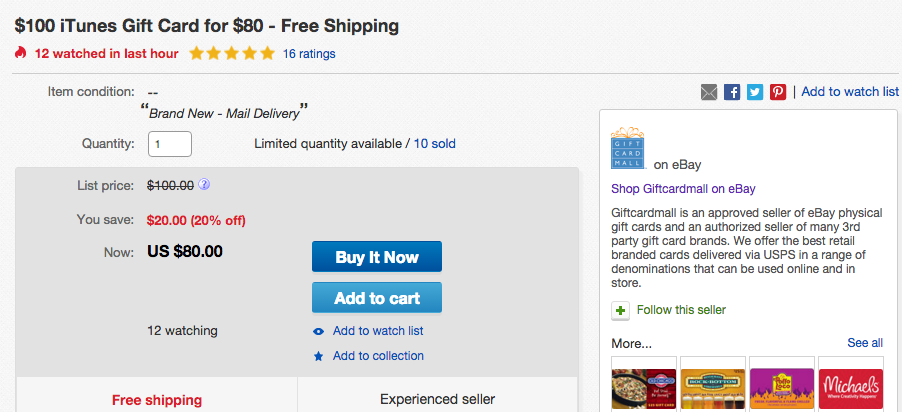Viewport: 902px width, 412px height.
Task: Toggle eye icon Add to watch list
Action: pos(318,331)
